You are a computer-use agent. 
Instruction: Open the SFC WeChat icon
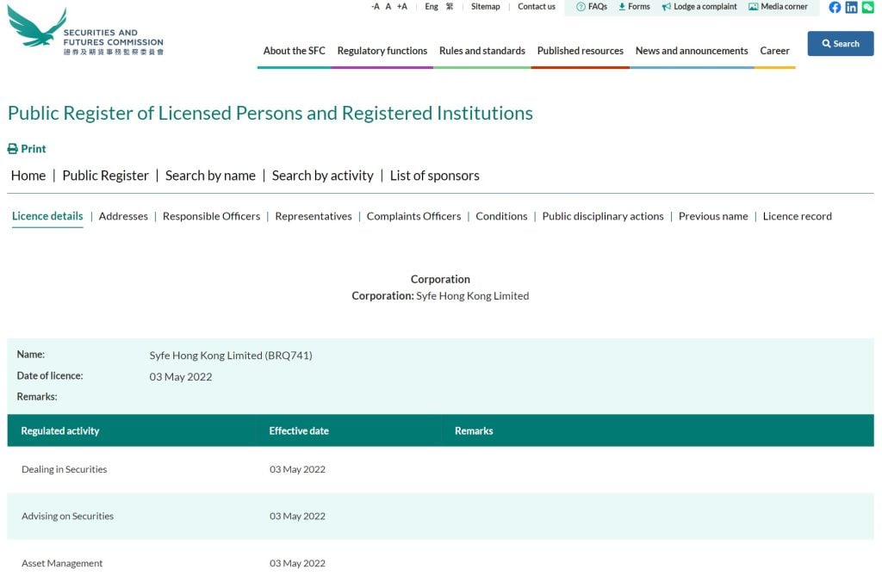click(868, 7)
